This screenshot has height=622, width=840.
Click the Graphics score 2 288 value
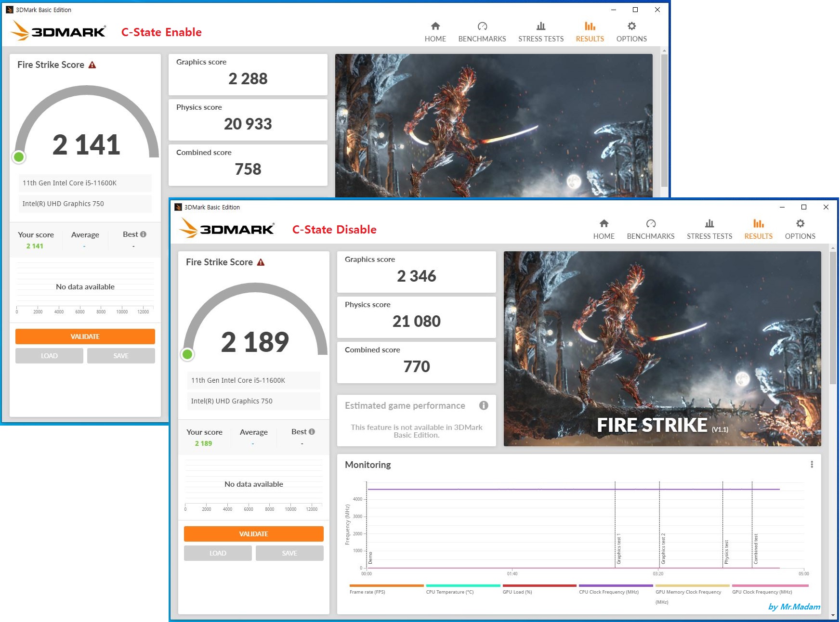248,78
